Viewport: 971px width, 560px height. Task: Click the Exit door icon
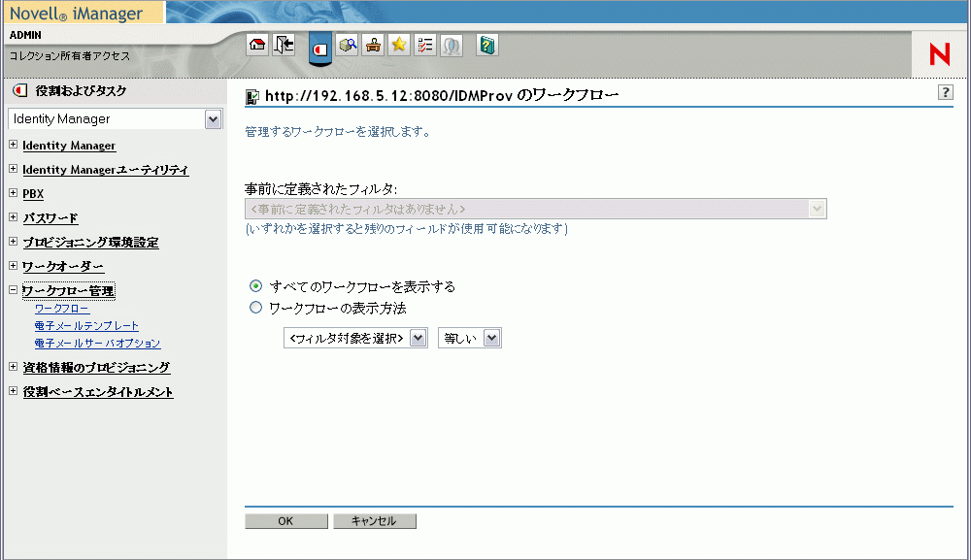pyautogui.click(x=284, y=46)
